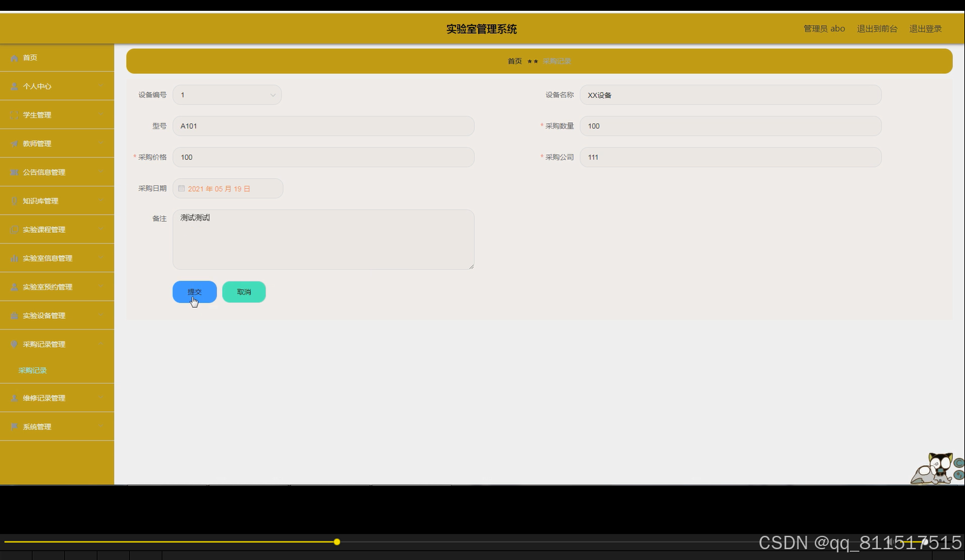Click the icon next to 教师管理
This screenshot has height=560, width=965.
point(15,144)
